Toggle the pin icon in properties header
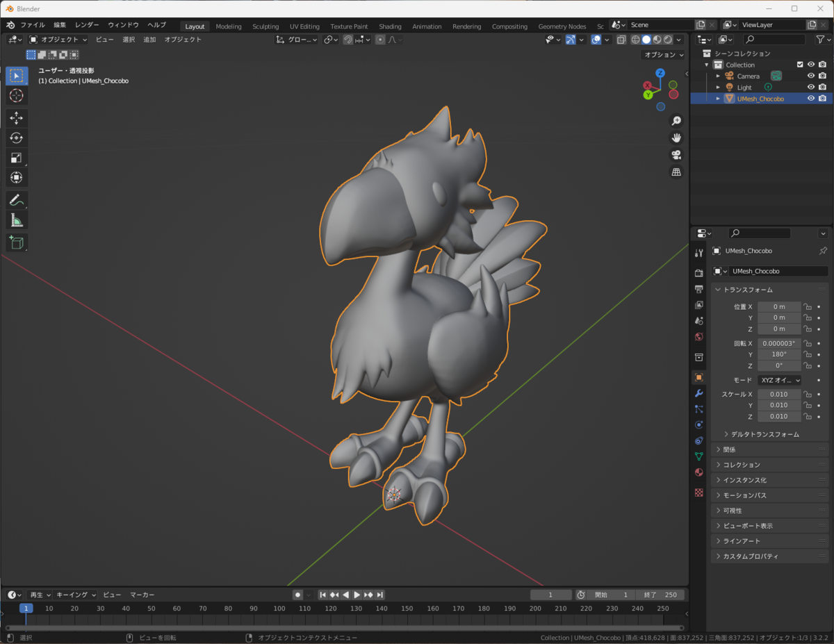The width and height of the screenshot is (834, 644). point(824,251)
